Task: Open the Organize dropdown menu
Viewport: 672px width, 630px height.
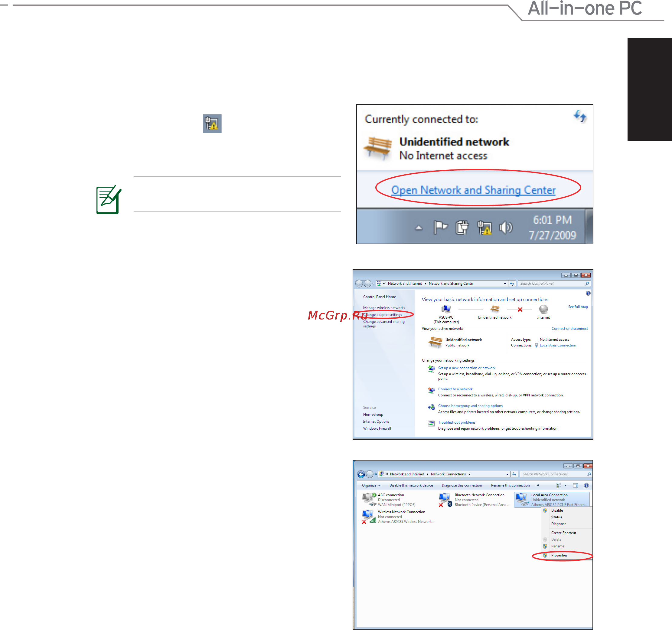Action: [371, 485]
